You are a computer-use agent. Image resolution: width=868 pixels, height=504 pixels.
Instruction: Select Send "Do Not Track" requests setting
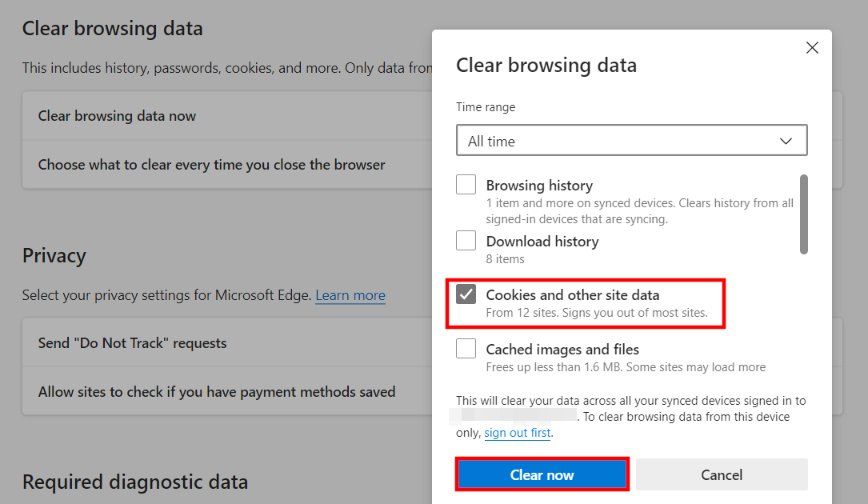coord(132,343)
